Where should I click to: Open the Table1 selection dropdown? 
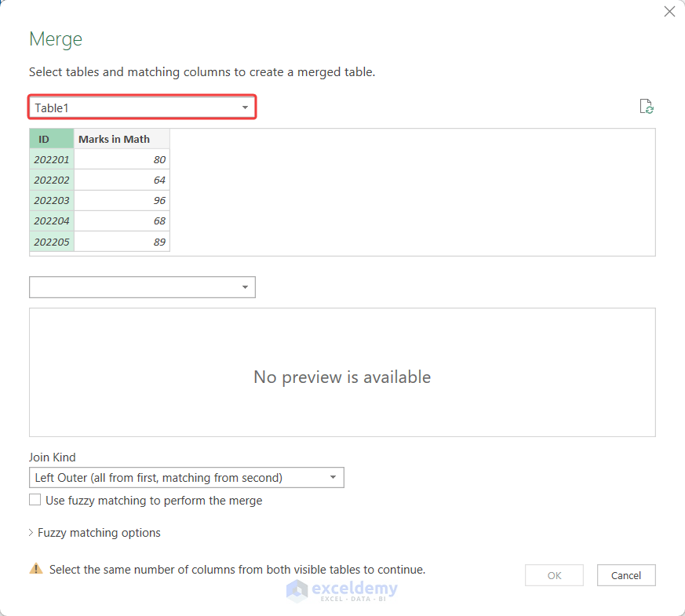point(246,108)
